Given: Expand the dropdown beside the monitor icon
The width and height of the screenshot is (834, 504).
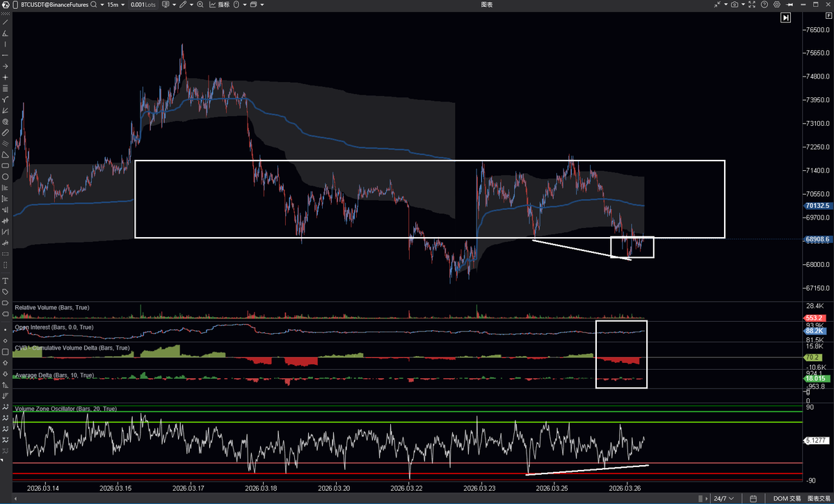Looking at the screenshot, I should (173, 5).
